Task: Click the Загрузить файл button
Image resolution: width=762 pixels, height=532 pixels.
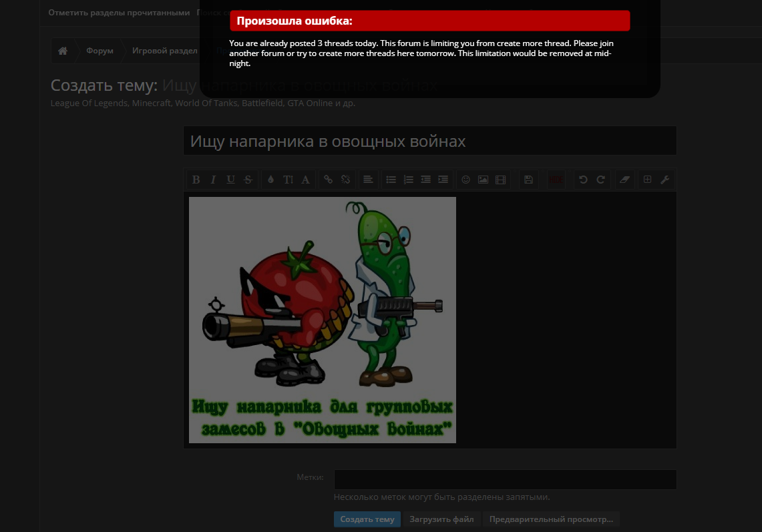Action: (441, 519)
